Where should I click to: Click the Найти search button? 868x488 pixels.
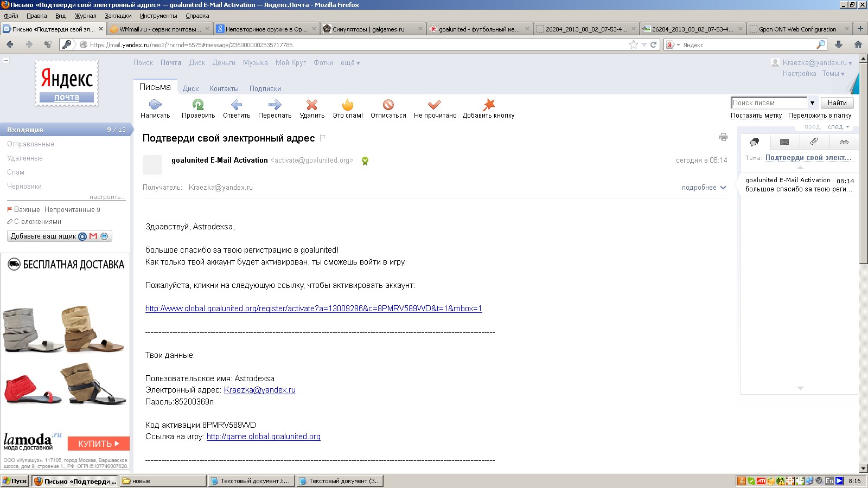(837, 103)
